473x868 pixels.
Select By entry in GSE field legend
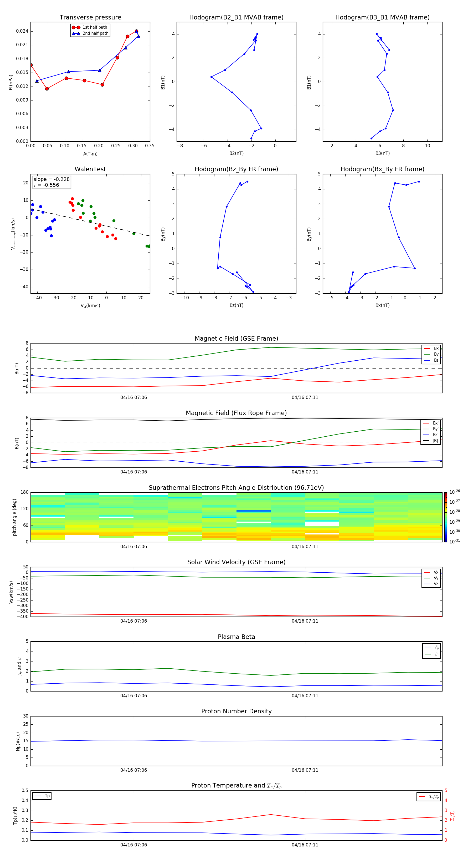431,354
